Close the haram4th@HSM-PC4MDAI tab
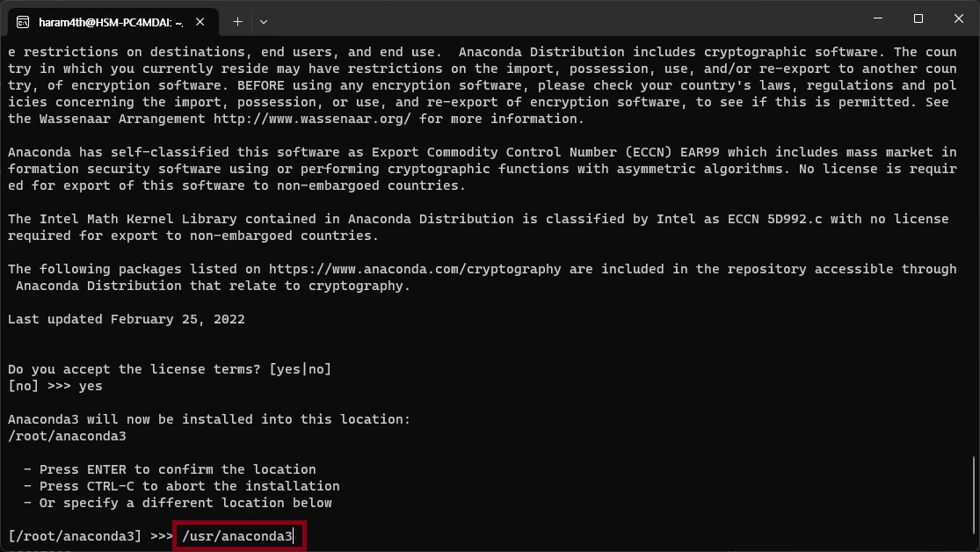This screenshot has height=552, width=980. pyautogui.click(x=200, y=22)
